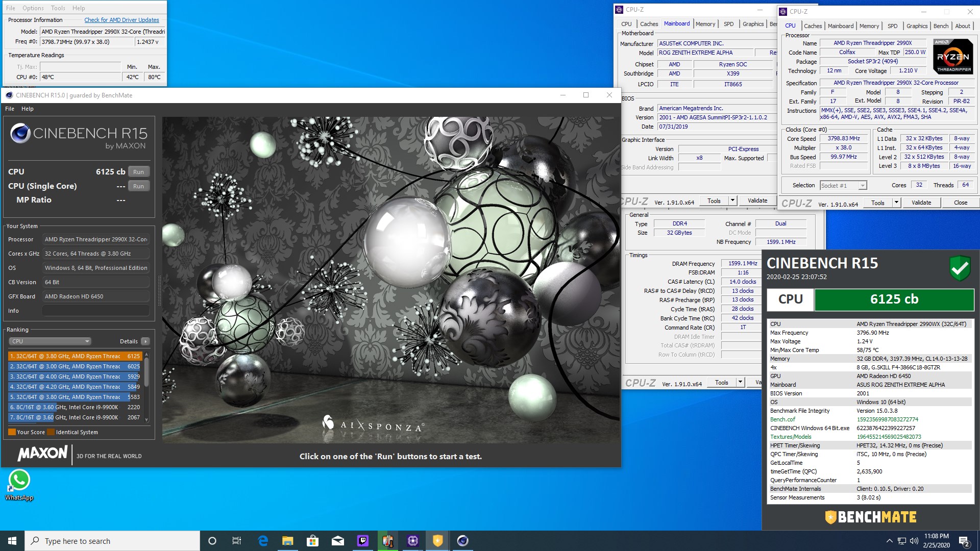Screen dimensions: 980x551
Task: Open Tools dropdown arrow in Memory CPU-Z
Action: pos(740,382)
